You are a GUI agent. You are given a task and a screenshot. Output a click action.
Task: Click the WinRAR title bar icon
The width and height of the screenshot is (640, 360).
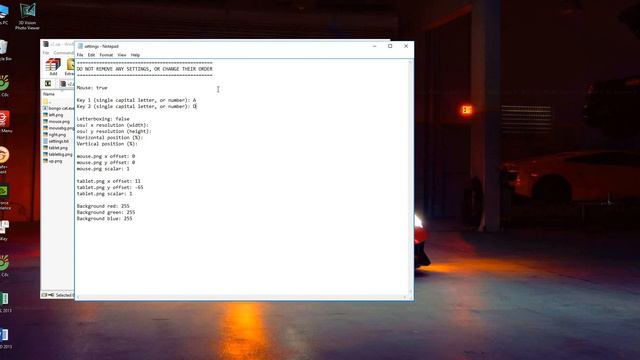(46, 44)
